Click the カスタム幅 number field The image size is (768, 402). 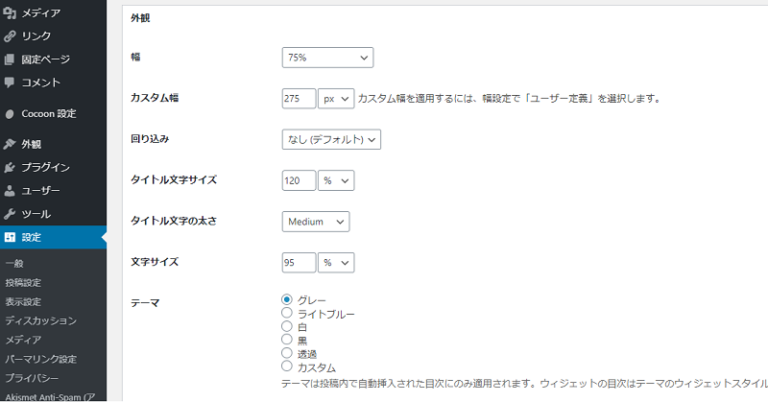298,99
